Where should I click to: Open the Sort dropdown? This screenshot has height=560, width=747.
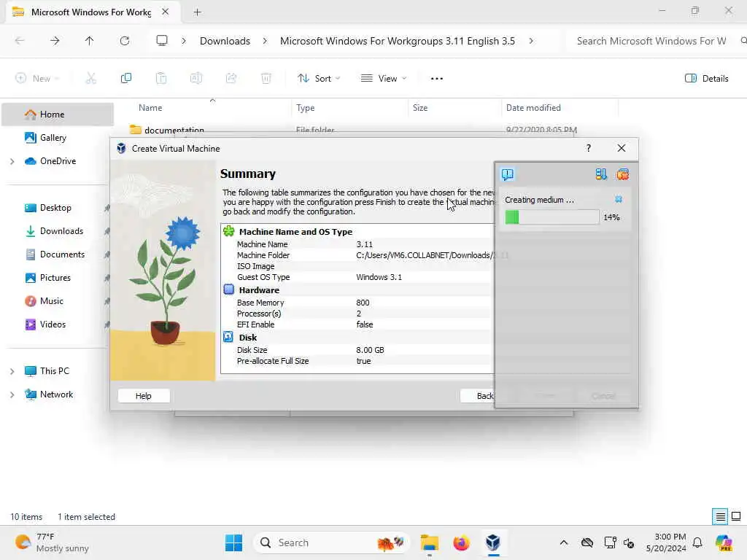[x=319, y=79]
